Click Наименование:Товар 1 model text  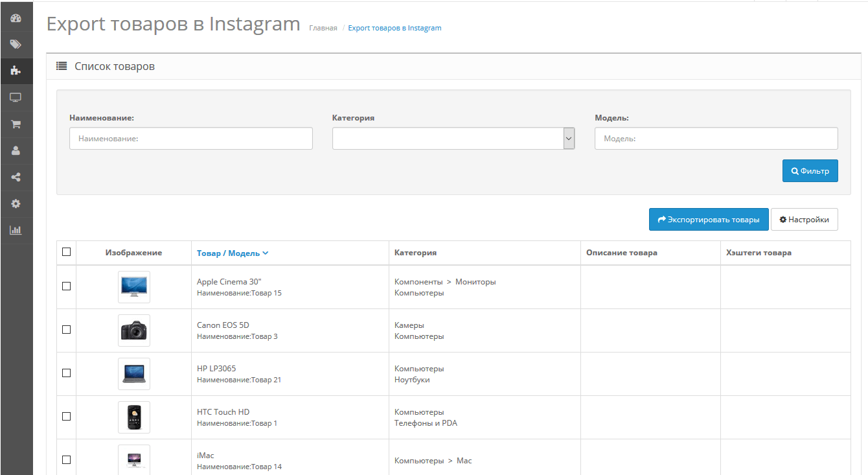237,423
